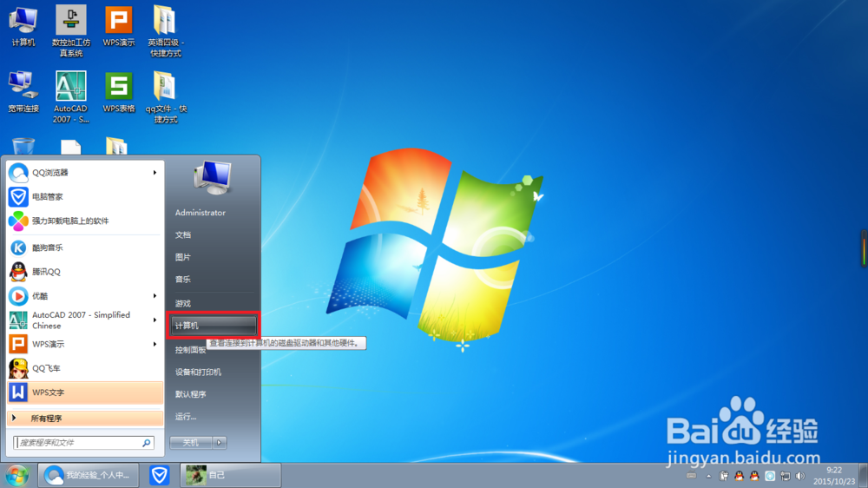This screenshot has width=868, height=488.
Task: Launch 腾讯QQ from Start menu list
Action: 85,272
